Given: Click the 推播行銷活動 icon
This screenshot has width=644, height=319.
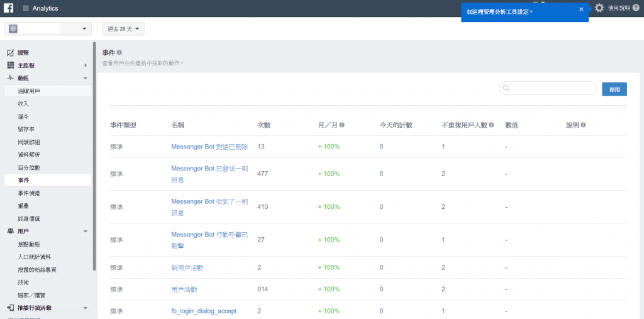Looking at the screenshot, I should coord(11,308).
